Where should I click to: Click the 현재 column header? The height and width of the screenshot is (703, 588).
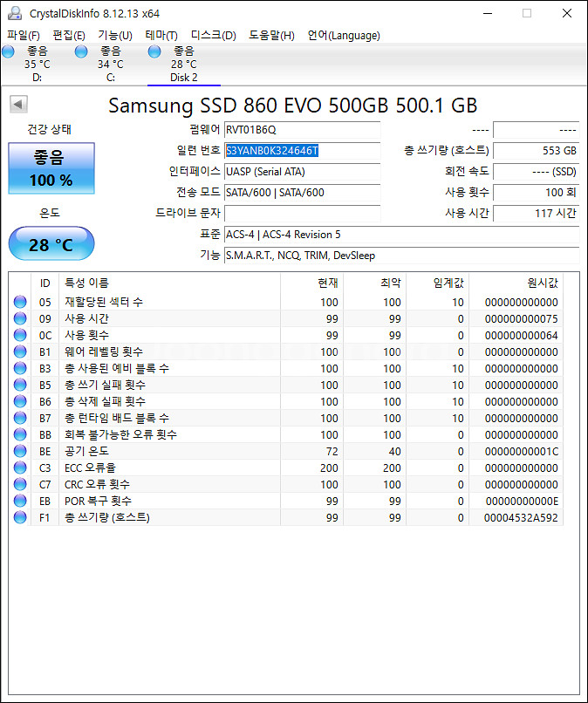point(311,283)
